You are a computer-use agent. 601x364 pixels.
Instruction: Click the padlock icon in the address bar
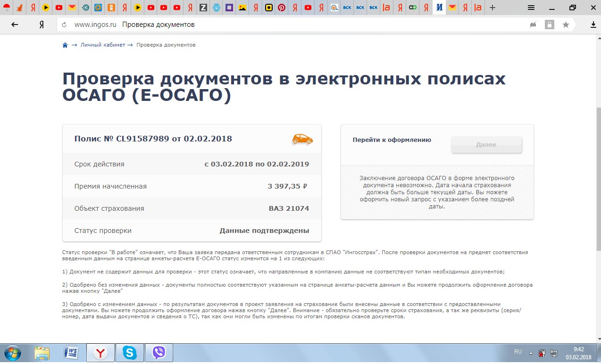point(549,25)
